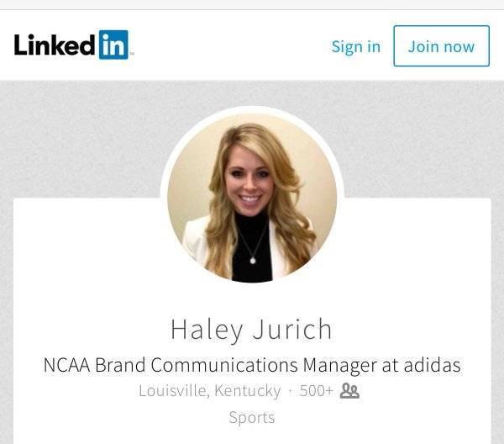Click the connections people icon beside 500+

pyautogui.click(x=349, y=391)
